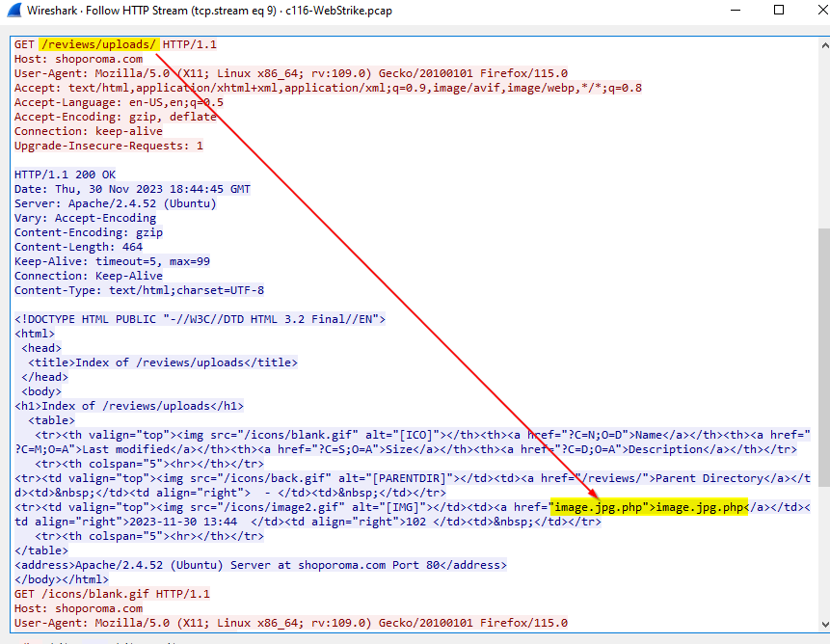Image resolution: width=830 pixels, height=644 pixels.
Task: Click the 'Connection: Keep-Alive' response line
Action: click(x=89, y=276)
